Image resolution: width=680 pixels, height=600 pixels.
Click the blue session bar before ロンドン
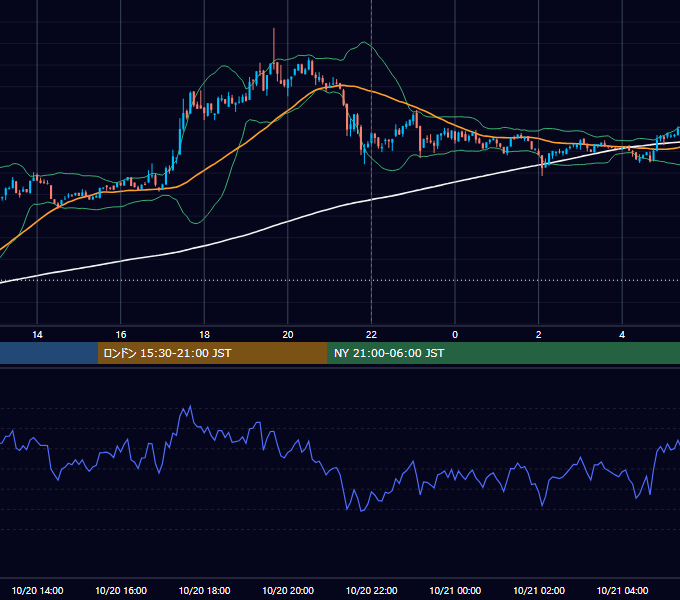49,353
